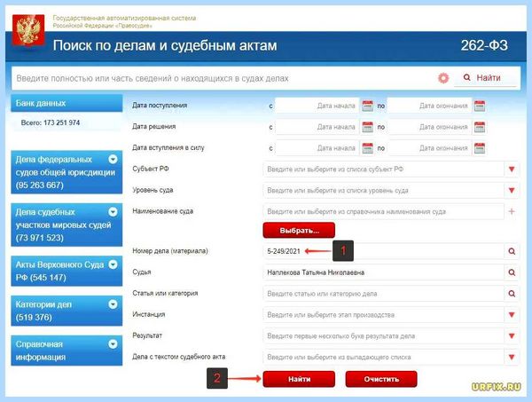Open Дела с текстом судебного акта dropdown
This screenshot has width=532, height=402.
tap(512, 357)
